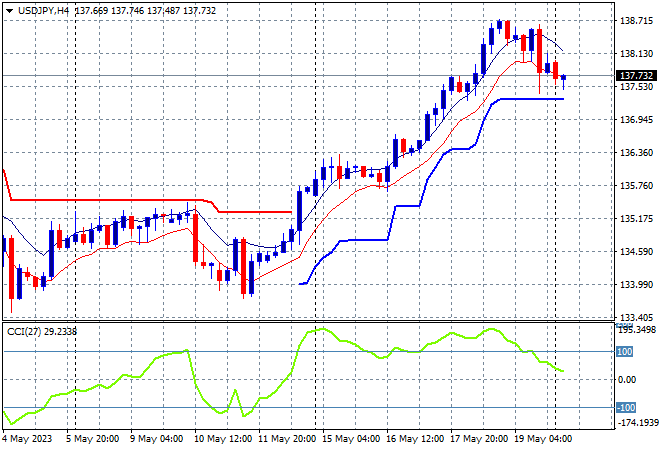
Task: Select the 16 May 12:00 time label
Action: tap(415, 439)
